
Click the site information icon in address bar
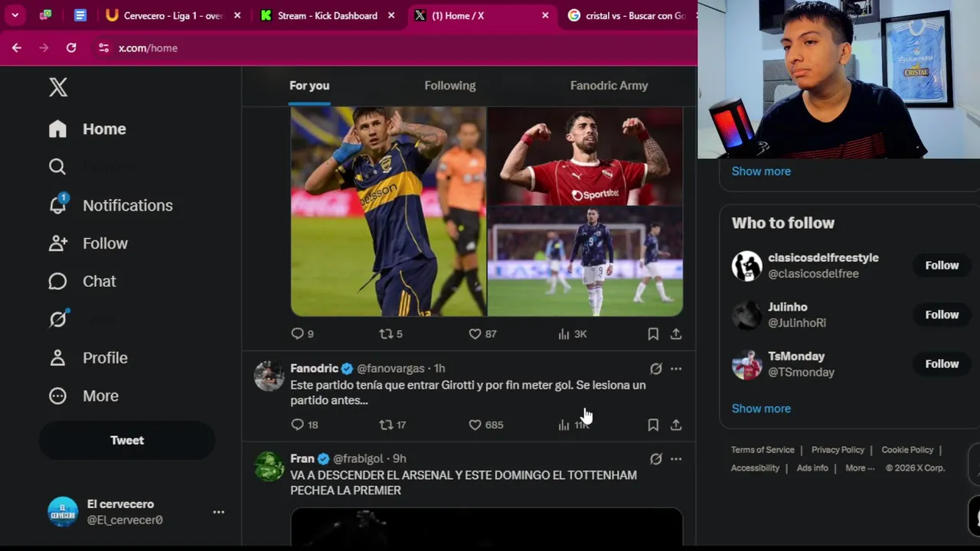(x=103, y=47)
